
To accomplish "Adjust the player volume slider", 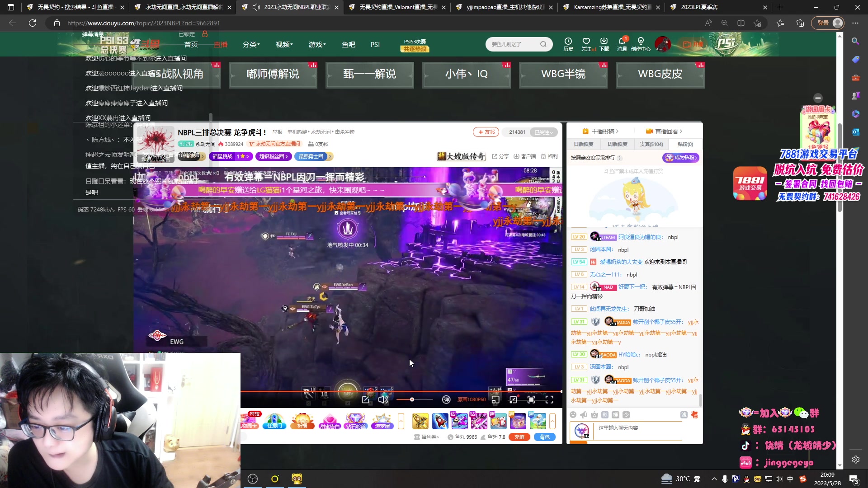I will (415, 399).
